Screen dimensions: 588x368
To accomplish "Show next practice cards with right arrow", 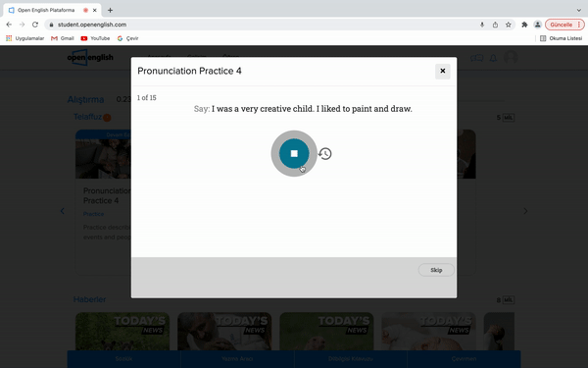I will (x=525, y=211).
